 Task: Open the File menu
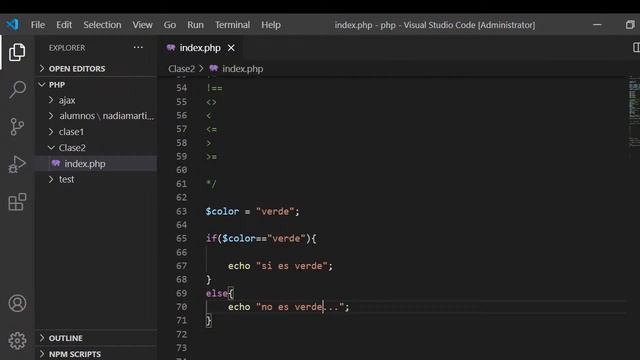click(x=38, y=24)
